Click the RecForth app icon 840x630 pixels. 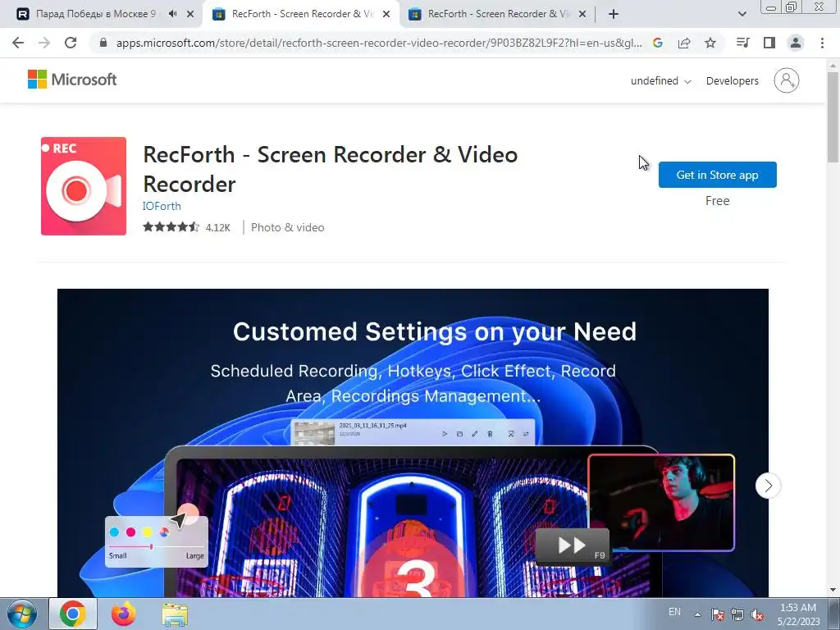pos(84,186)
